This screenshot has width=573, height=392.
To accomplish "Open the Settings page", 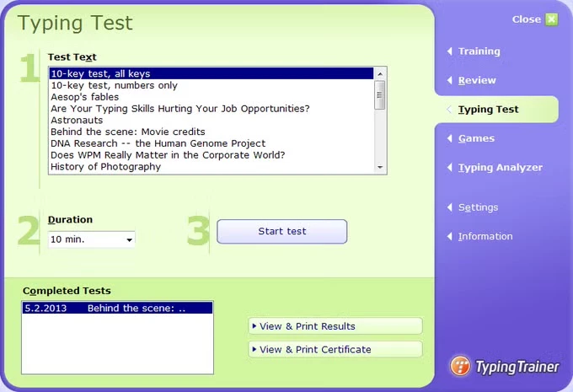I will pos(478,207).
